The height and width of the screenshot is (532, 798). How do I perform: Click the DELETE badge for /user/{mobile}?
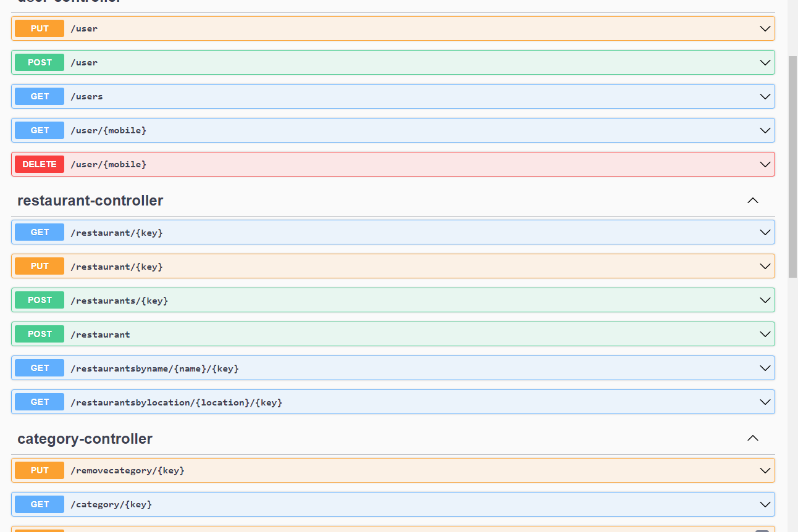point(40,164)
